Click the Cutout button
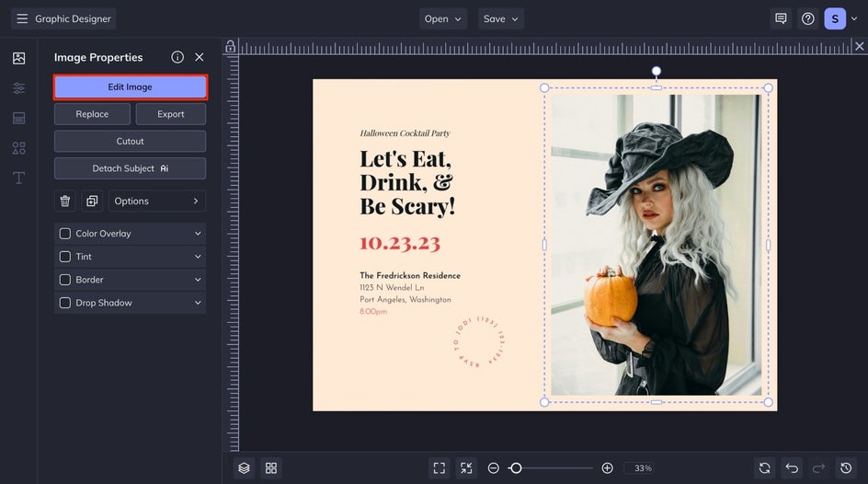This screenshot has width=868, height=484. 130,141
